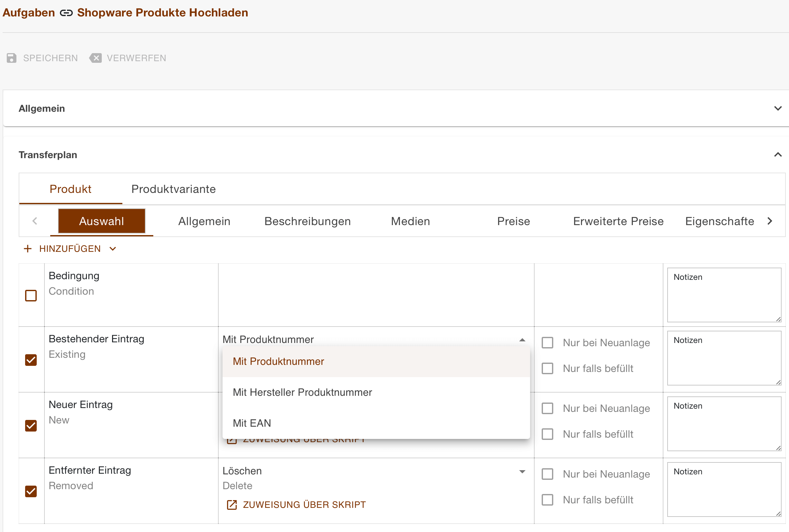Enable Nur bei Neuanlage for Entfernter Eintrag
789x532 pixels.
[x=547, y=474]
